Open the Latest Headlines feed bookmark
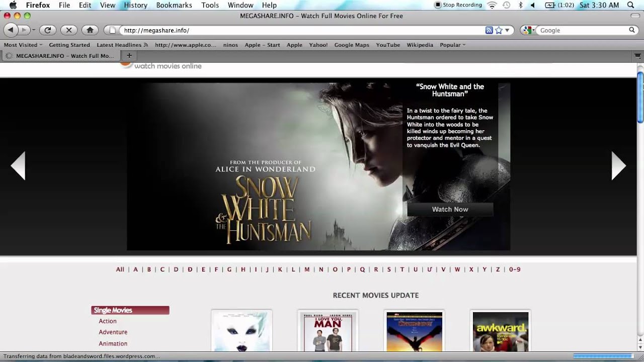The image size is (644, 362). click(122, 45)
